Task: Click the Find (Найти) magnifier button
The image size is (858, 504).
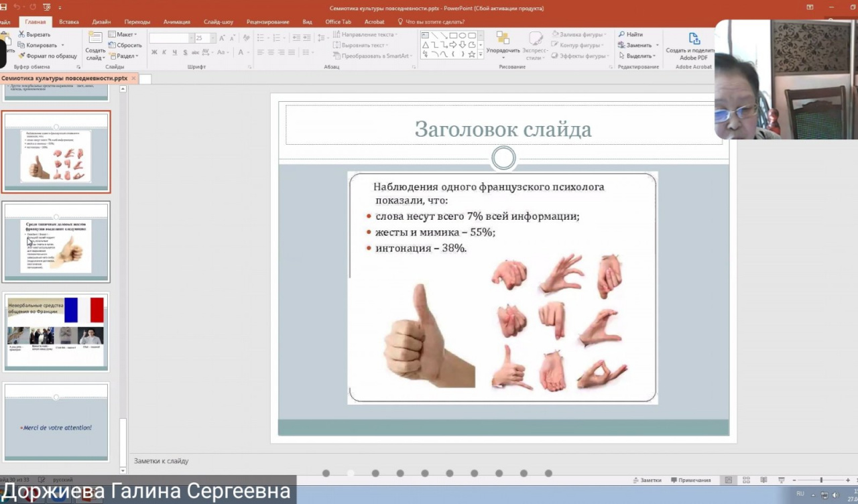Action: click(630, 34)
